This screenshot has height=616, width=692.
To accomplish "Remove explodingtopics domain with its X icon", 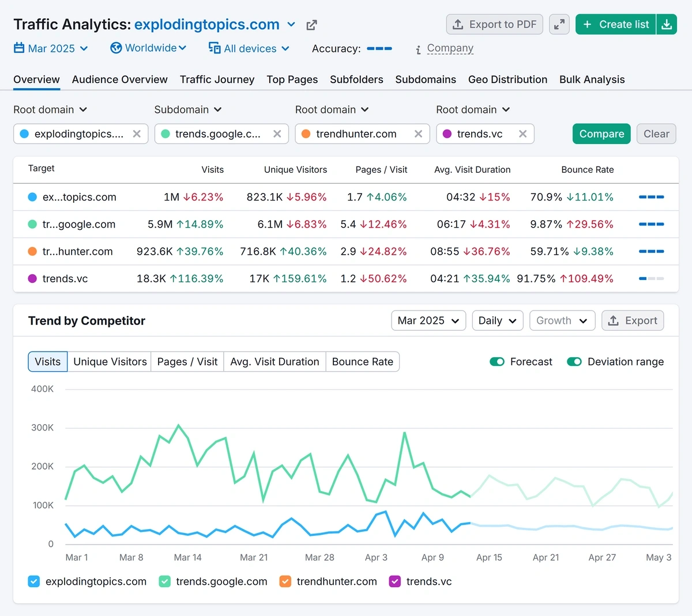I will (137, 134).
